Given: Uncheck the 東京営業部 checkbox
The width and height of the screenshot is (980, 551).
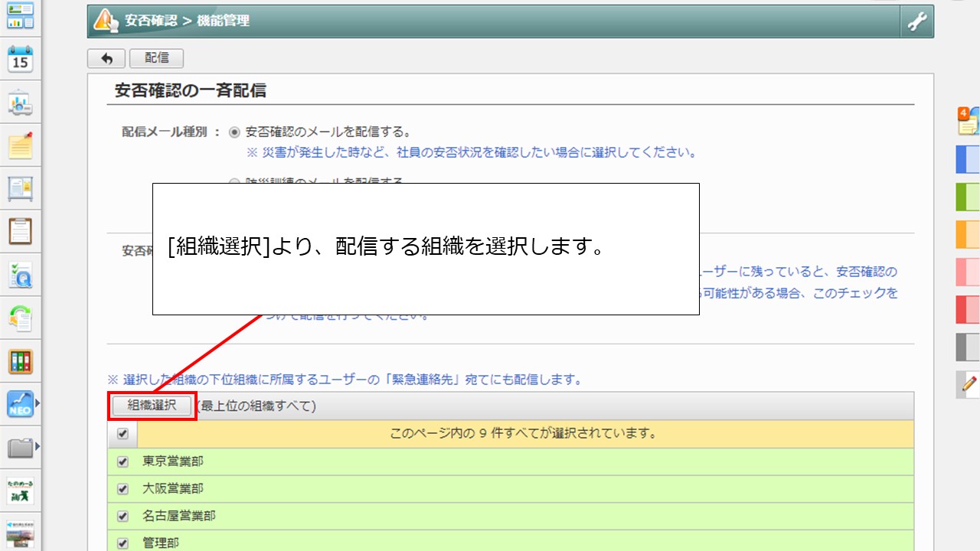Looking at the screenshot, I should [122, 461].
